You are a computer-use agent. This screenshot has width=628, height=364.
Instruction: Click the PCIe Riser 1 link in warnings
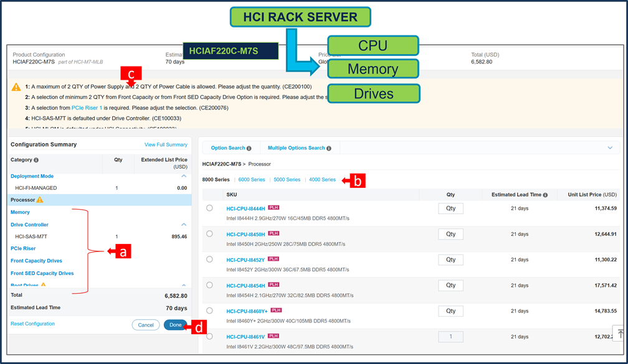tap(87, 108)
